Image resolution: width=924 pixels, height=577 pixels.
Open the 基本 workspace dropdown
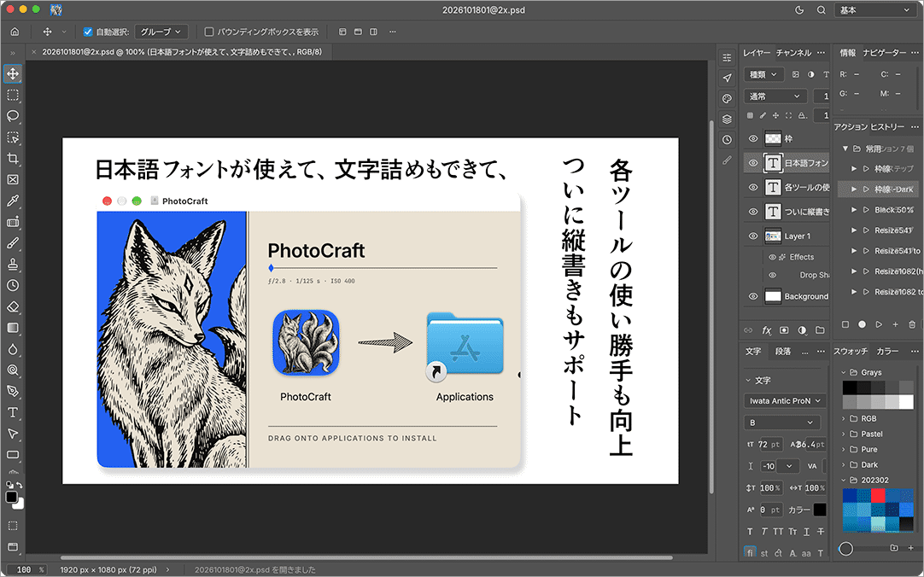tap(875, 10)
